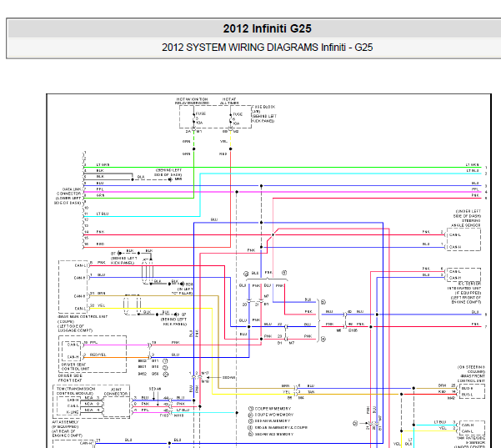Click "YEL" label at 4WAS main pin 22
Viewport: 501px width, 448px height.
[101, 305]
